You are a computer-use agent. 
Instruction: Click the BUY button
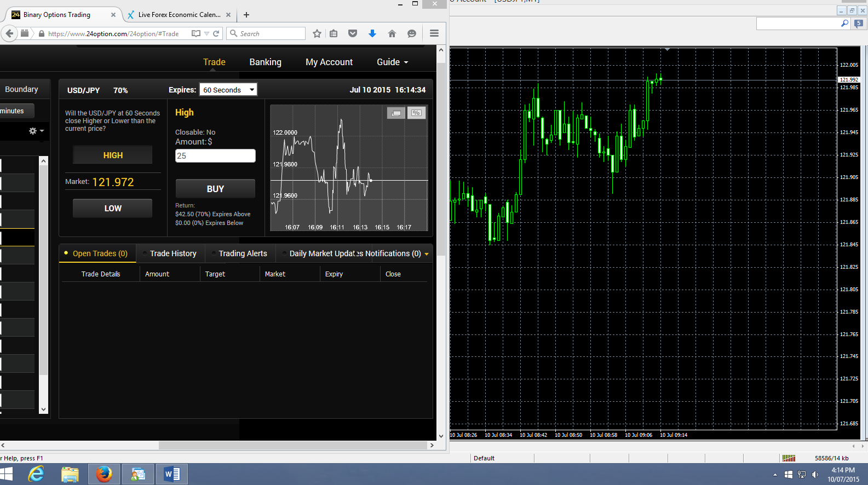tap(215, 189)
